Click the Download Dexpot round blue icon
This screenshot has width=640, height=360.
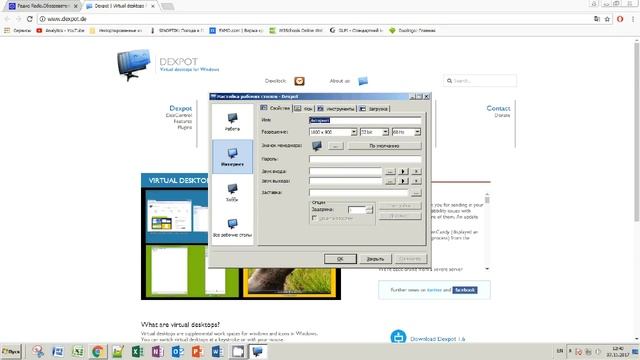point(398,337)
